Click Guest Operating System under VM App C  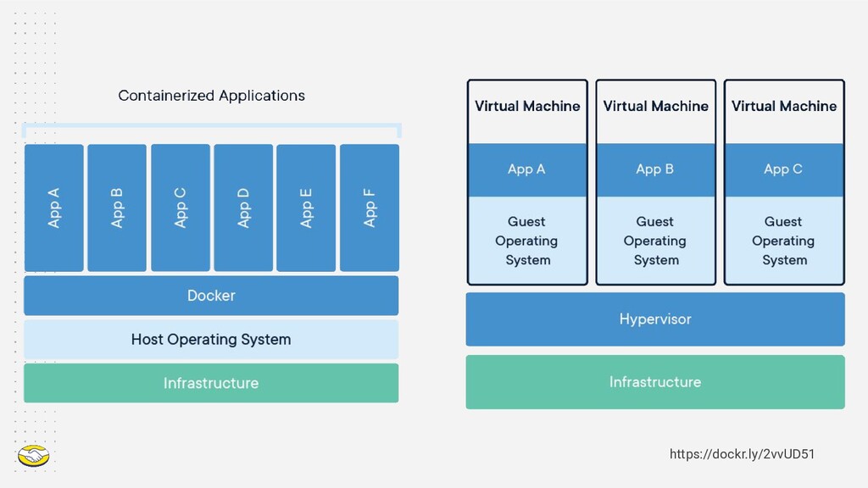[784, 240]
